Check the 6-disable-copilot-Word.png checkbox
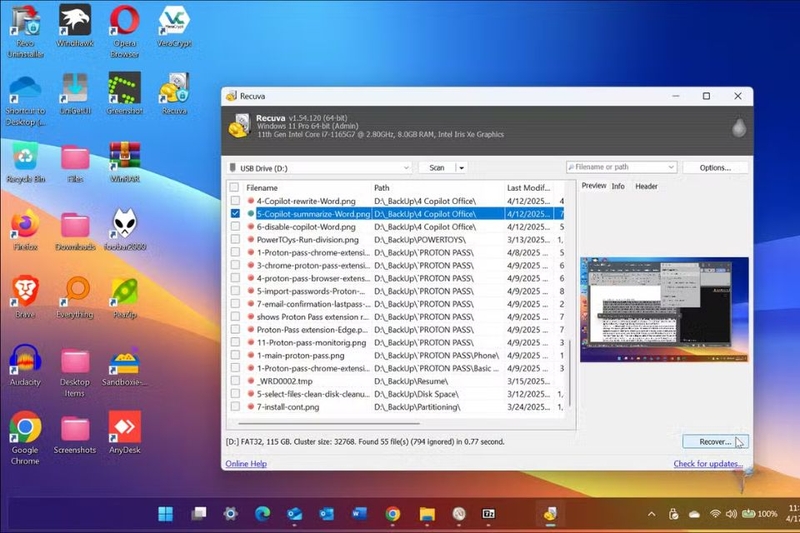 235,226
